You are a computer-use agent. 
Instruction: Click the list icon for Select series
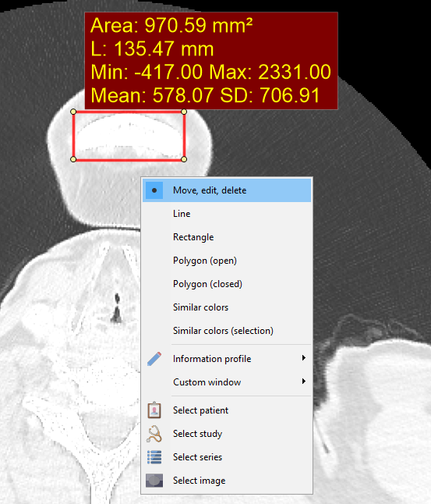click(154, 457)
